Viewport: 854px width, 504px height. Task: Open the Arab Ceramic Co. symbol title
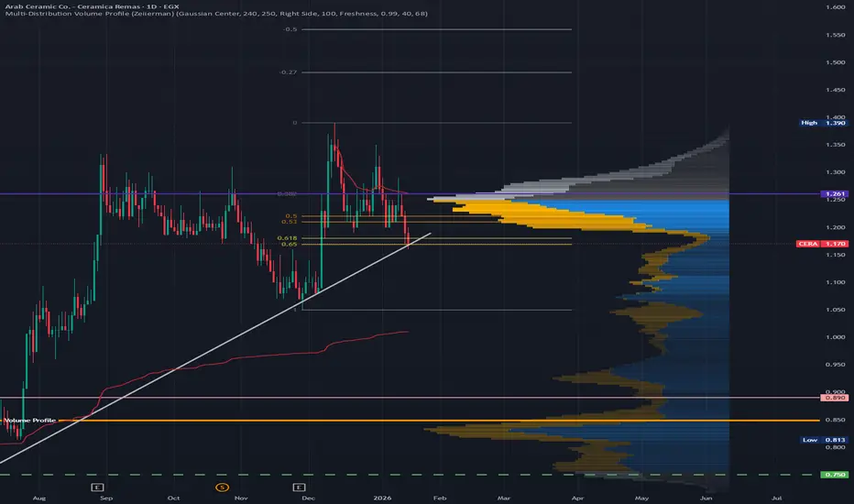point(92,6)
